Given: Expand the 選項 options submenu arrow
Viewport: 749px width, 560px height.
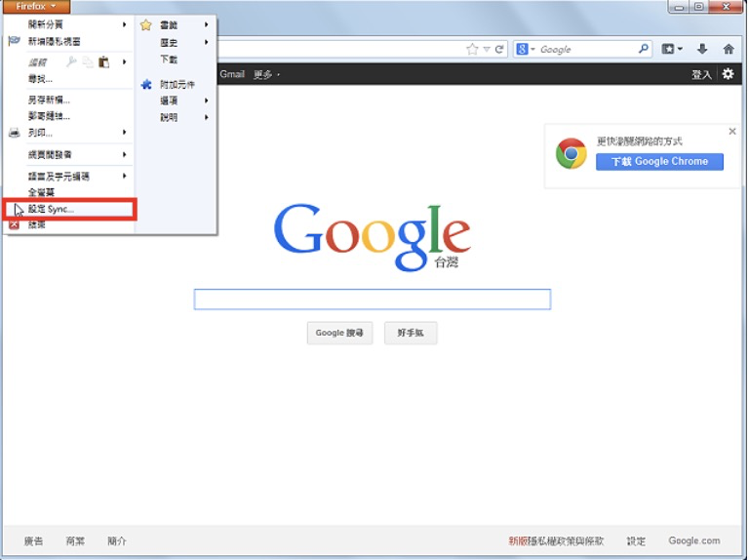Looking at the screenshot, I should point(207,100).
